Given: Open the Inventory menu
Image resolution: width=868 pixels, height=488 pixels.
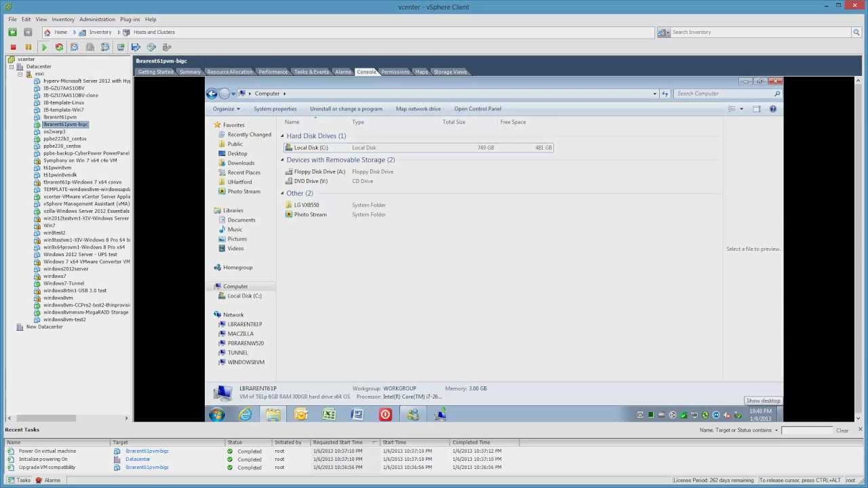Looking at the screenshot, I should point(63,20).
